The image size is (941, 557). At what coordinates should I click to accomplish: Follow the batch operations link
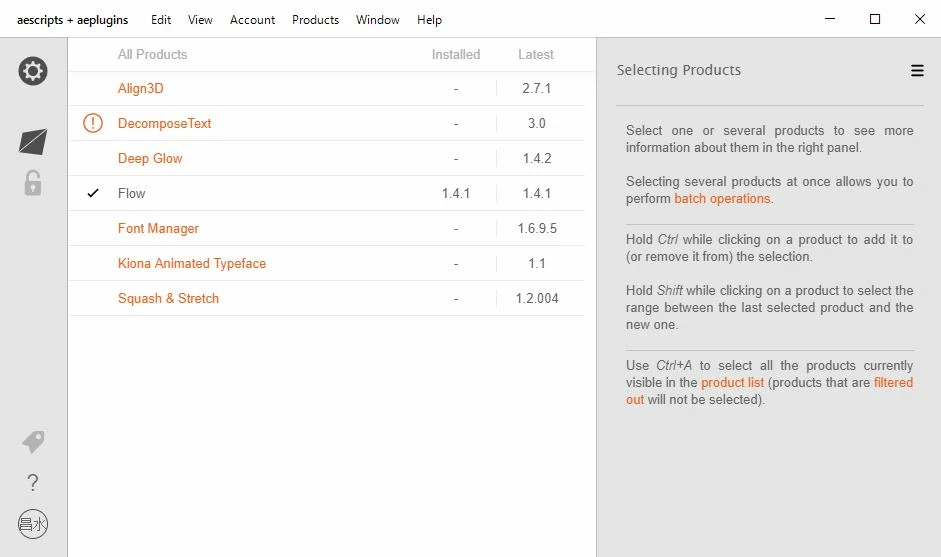[722, 199]
